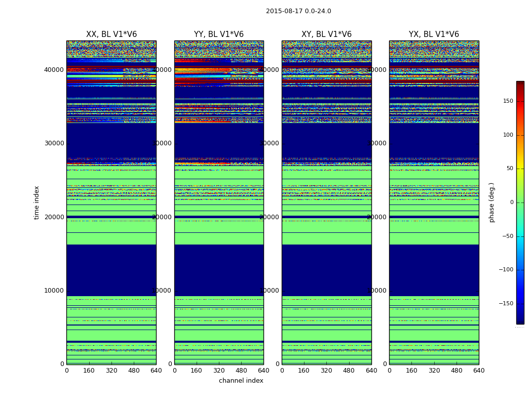Screen dimensions: 532x405
Task: Select the "XY, BL V1*V6" subplot title
Action: pos(326,34)
